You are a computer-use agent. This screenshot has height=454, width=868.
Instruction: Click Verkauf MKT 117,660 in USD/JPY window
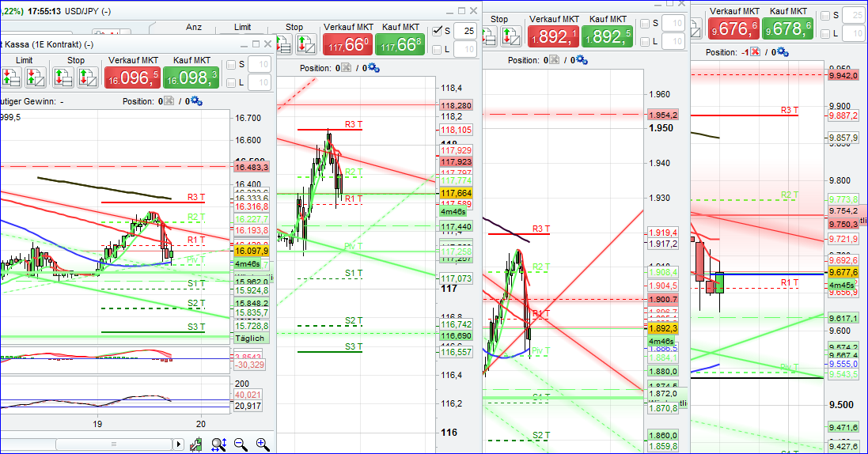click(x=347, y=45)
